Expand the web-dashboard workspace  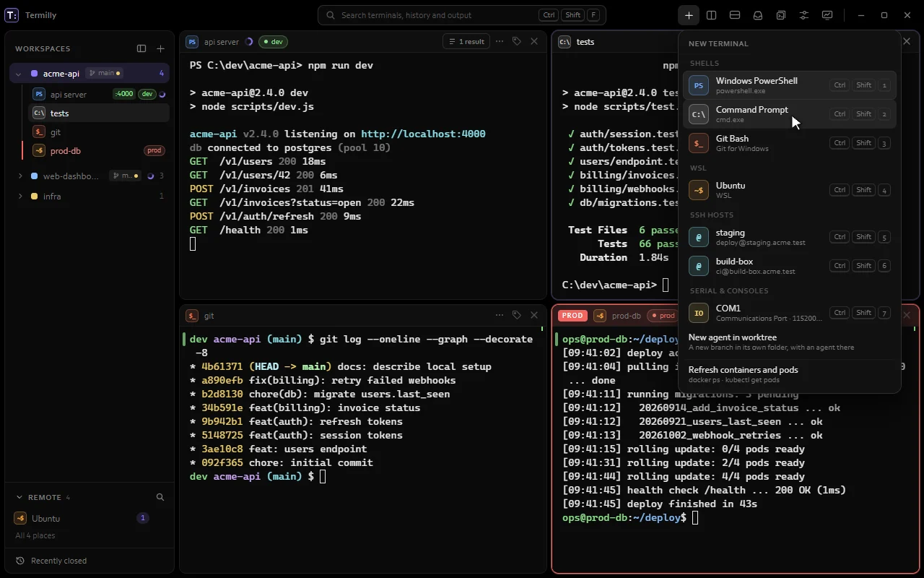point(20,176)
